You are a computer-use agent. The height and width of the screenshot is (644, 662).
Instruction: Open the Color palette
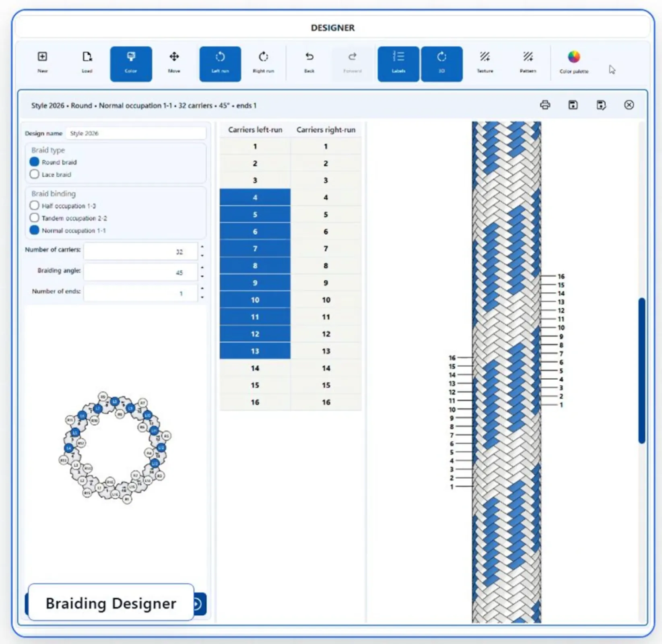point(574,63)
